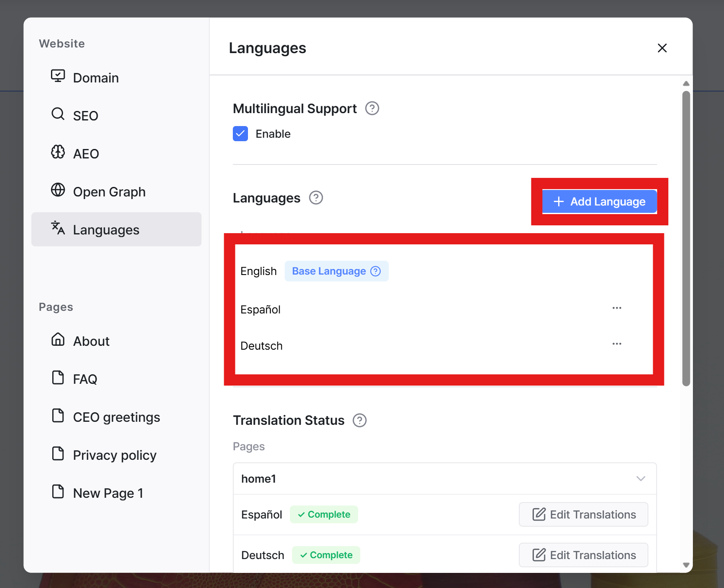
Task: Open the About page settings
Action: click(x=116, y=341)
